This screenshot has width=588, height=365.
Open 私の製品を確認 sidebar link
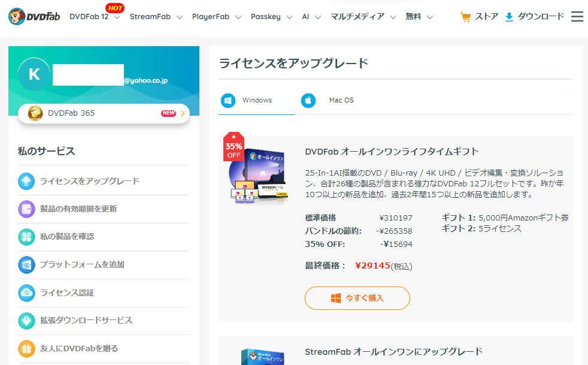(x=66, y=237)
